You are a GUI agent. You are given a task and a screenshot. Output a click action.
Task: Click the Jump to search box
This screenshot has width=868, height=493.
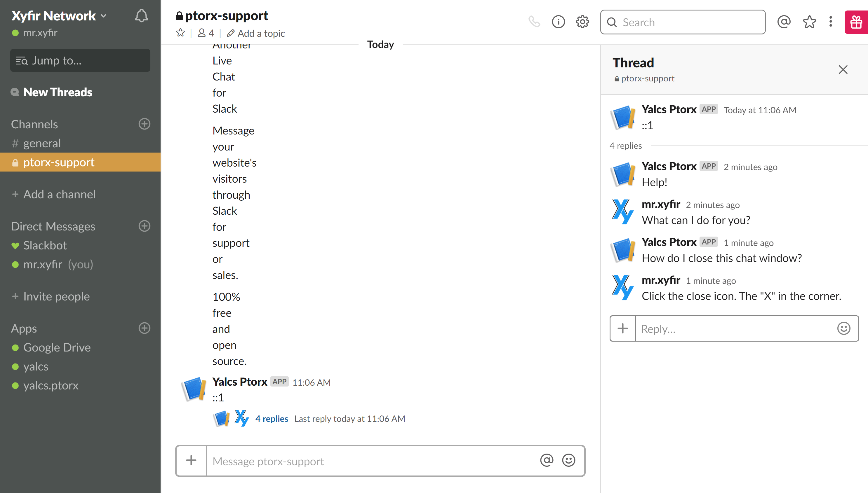pyautogui.click(x=80, y=61)
